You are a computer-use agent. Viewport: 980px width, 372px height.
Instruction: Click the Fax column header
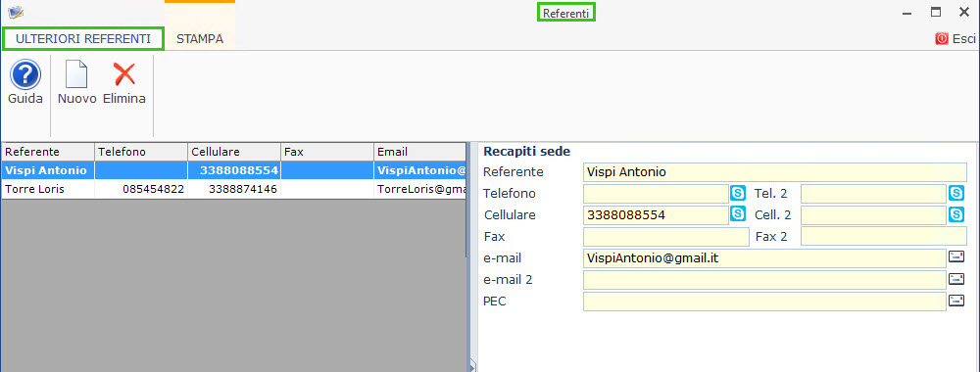tap(327, 152)
